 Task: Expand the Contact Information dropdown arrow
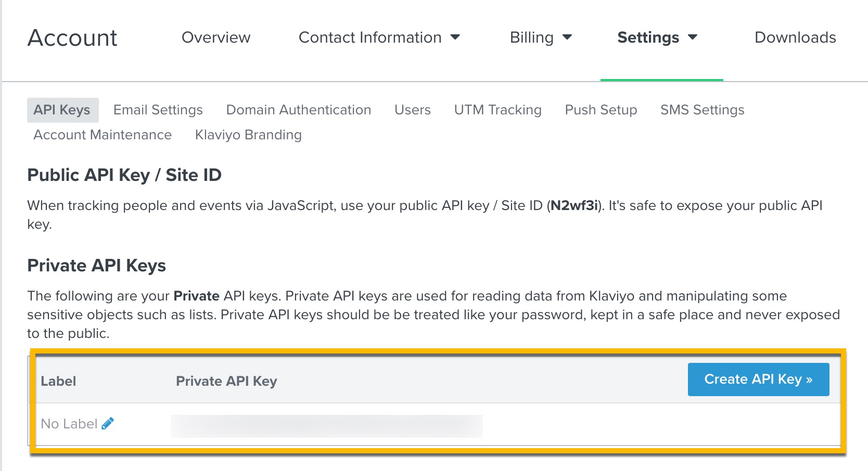[455, 37]
